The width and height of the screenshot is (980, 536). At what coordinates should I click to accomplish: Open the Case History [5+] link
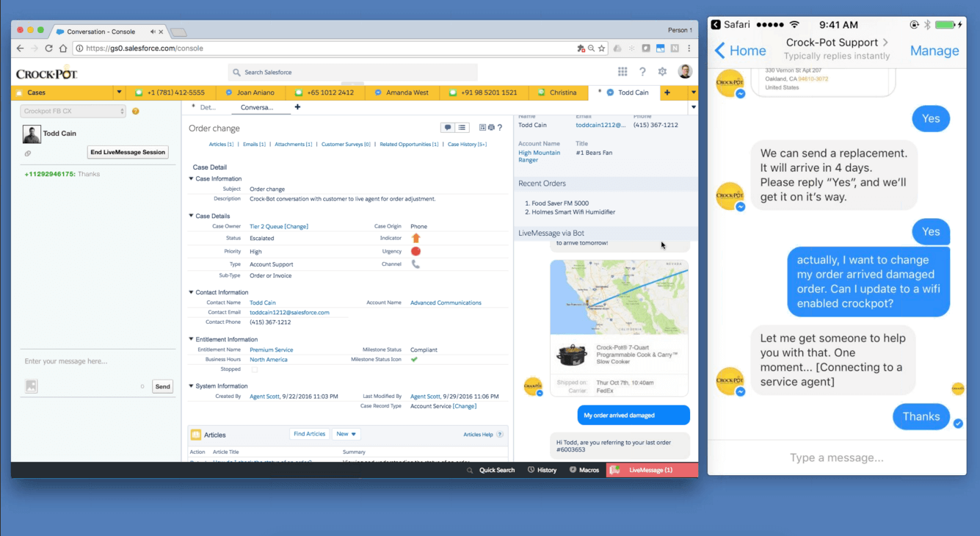[467, 145]
